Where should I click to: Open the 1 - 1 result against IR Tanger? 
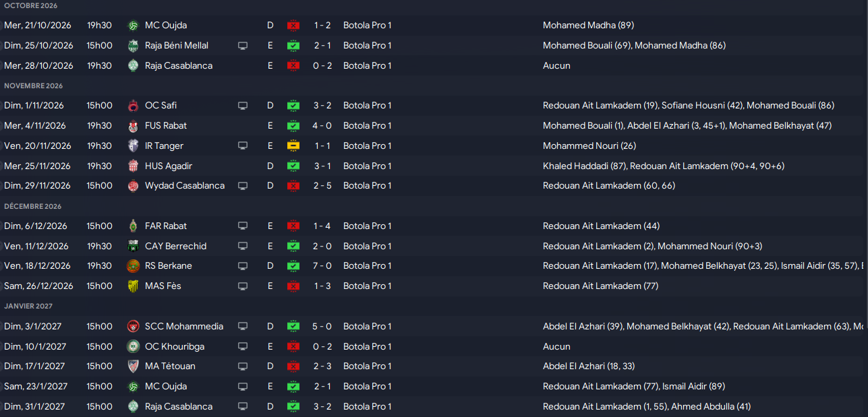(322, 146)
